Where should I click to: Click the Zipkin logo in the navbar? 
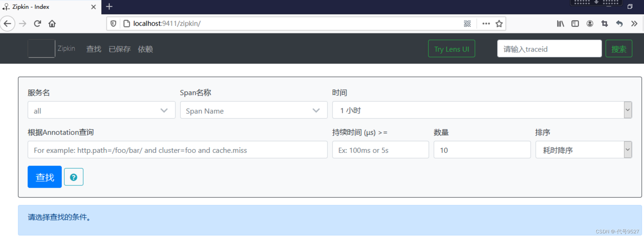pos(41,49)
